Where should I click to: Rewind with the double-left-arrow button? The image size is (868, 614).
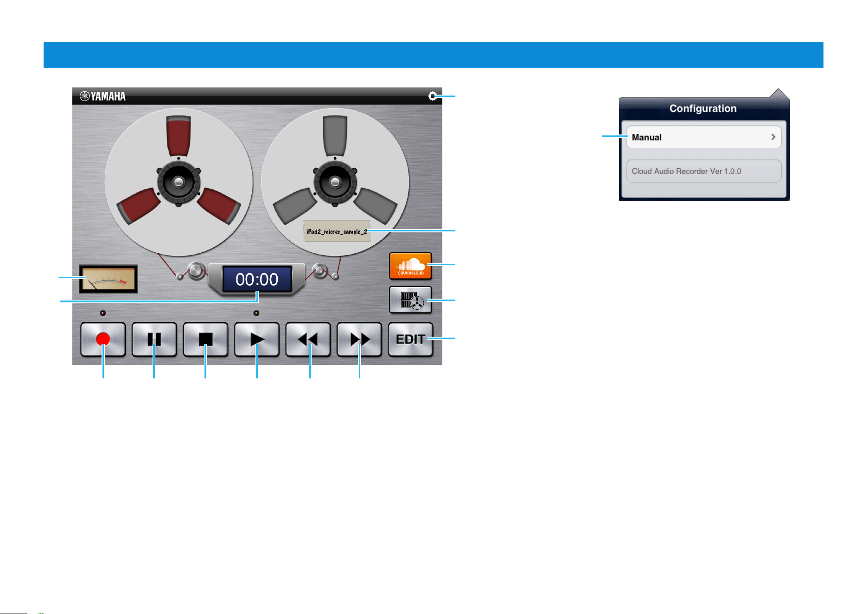308,339
